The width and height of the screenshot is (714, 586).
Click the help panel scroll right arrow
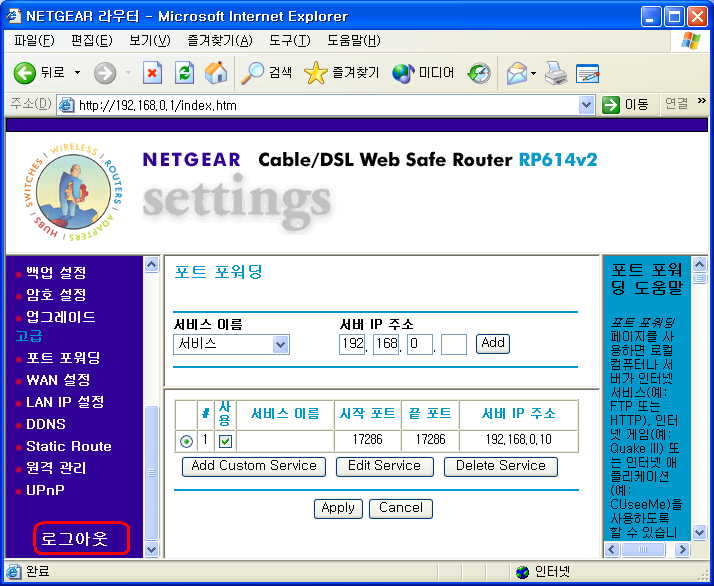[x=682, y=550]
